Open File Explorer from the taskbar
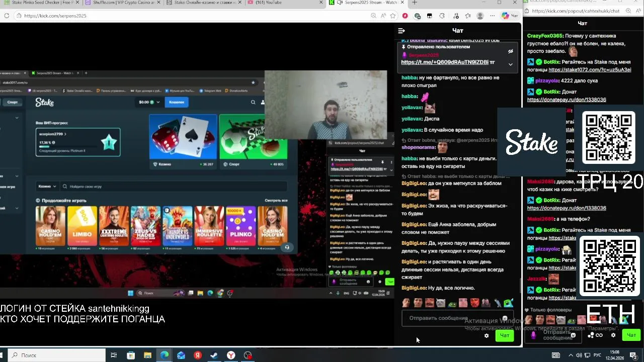Screen dimensions: 644x362 coord(147,355)
